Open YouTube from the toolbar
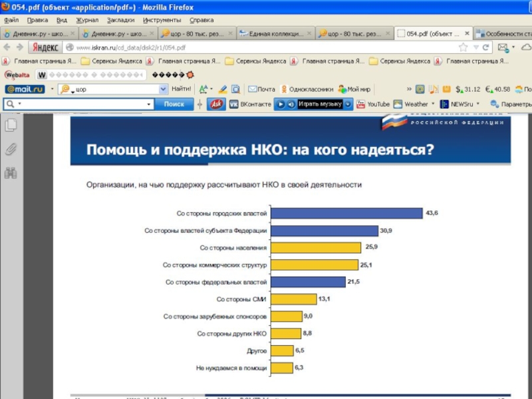 [373, 104]
